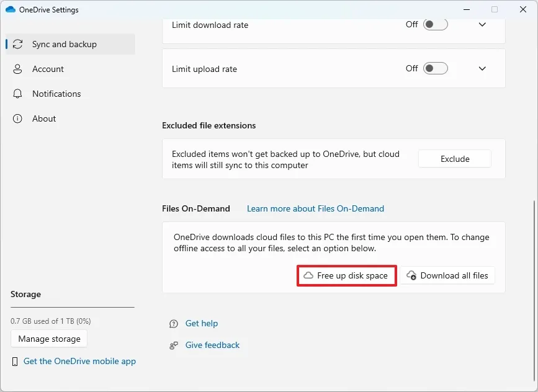
Task: Click the question mark icon beside Get help
Action: point(173,323)
